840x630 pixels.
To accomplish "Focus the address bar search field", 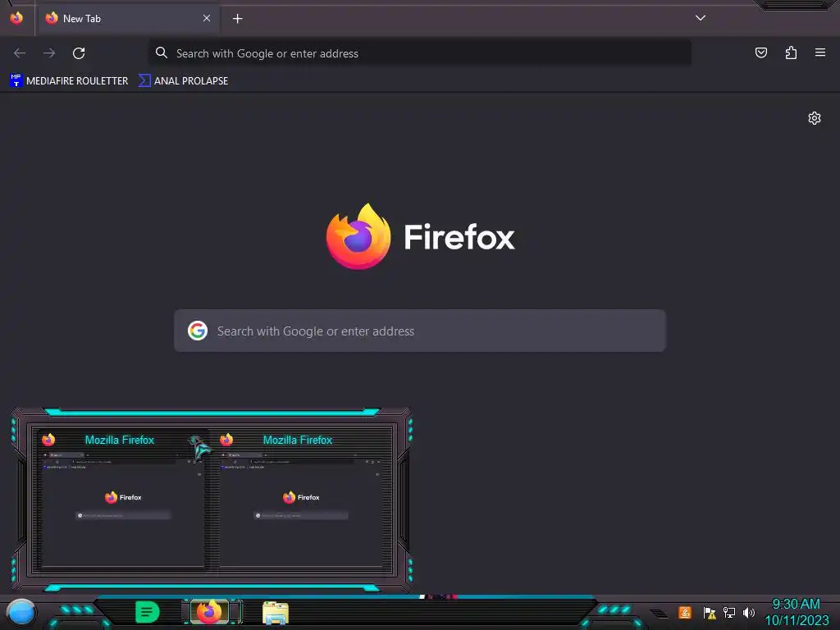I will point(419,53).
